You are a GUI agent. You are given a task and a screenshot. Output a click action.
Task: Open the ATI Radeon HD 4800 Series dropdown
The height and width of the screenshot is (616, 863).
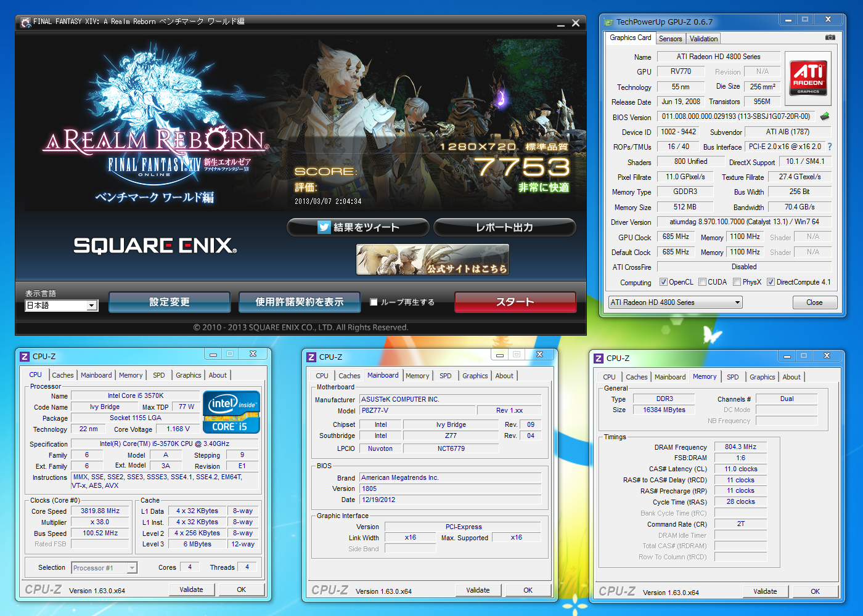click(676, 302)
